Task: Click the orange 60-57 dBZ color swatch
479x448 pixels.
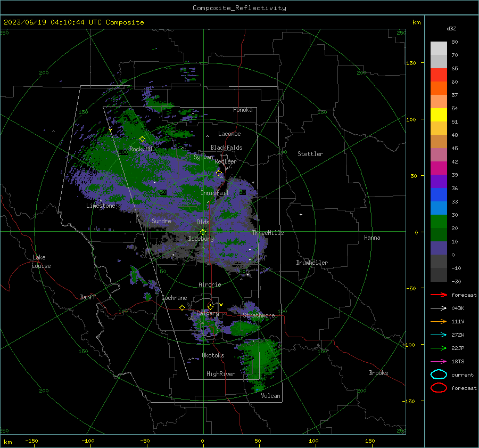Action: click(439, 88)
